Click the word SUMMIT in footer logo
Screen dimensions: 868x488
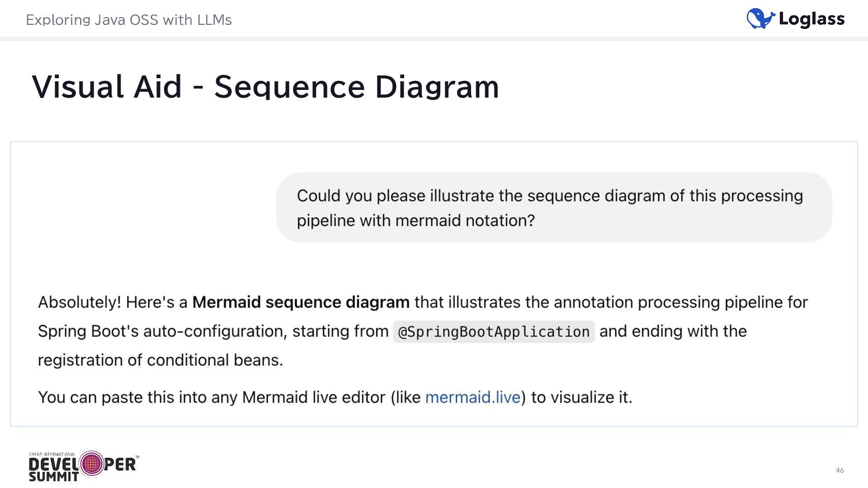(x=54, y=476)
